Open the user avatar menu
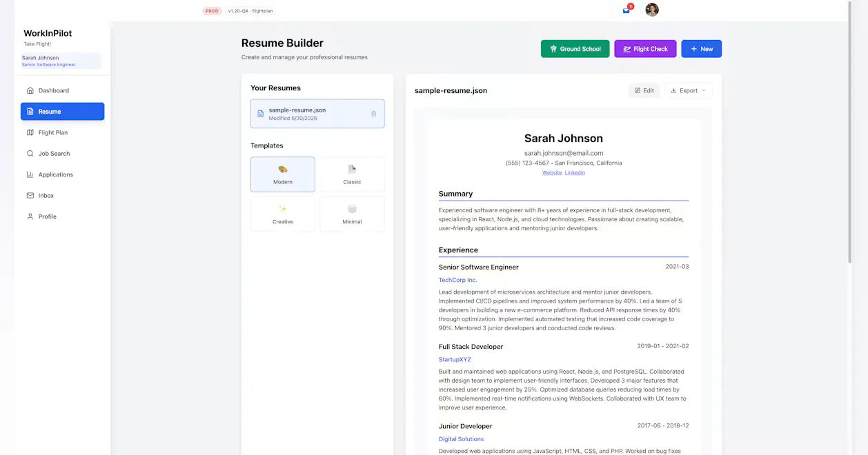 [652, 10]
